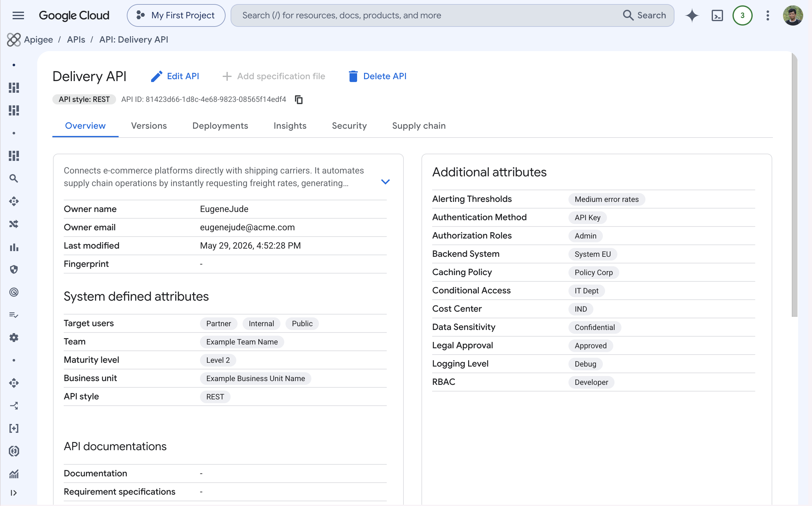The image size is (812, 506).
Task: Go to the Security tab
Action: [349, 126]
